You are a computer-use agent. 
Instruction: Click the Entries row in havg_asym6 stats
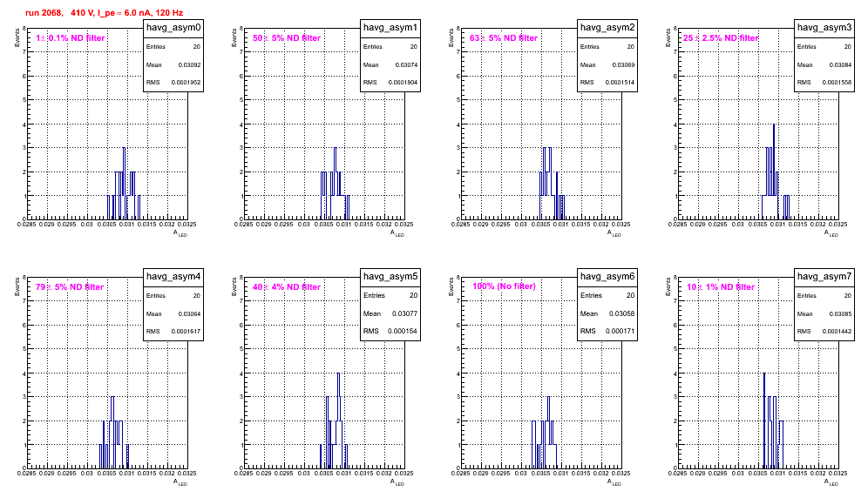click(x=607, y=295)
